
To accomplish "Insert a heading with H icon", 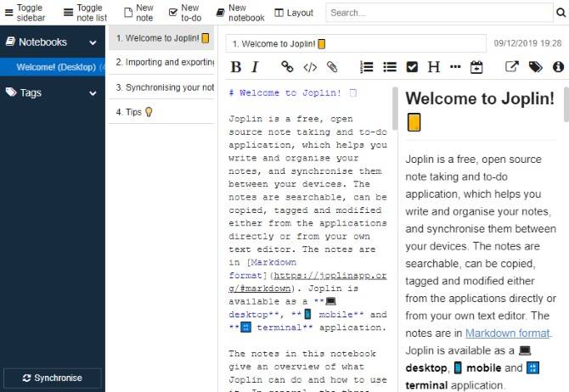I will tap(434, 67).
